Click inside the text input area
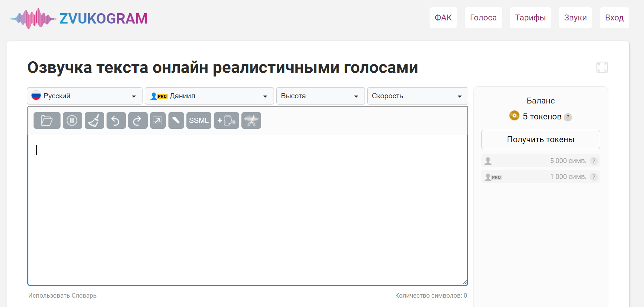The height and width of the screenshot is (307, 644). pos(248,210)
